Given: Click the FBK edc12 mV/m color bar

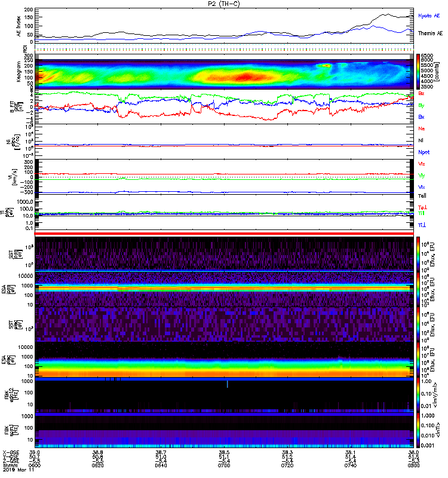Looking at the screenshot, I should [x=419, y=395].
